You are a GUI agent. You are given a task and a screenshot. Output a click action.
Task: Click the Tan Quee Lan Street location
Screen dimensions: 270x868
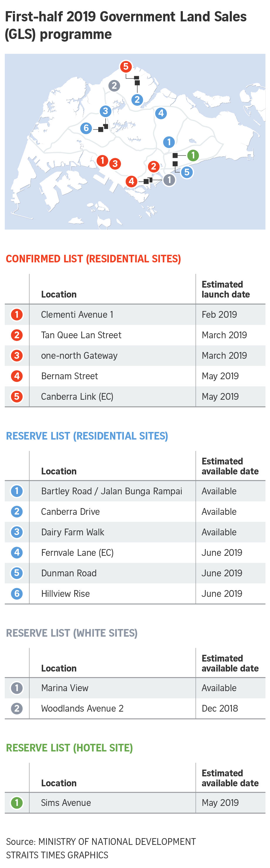(x=81, y=335)
